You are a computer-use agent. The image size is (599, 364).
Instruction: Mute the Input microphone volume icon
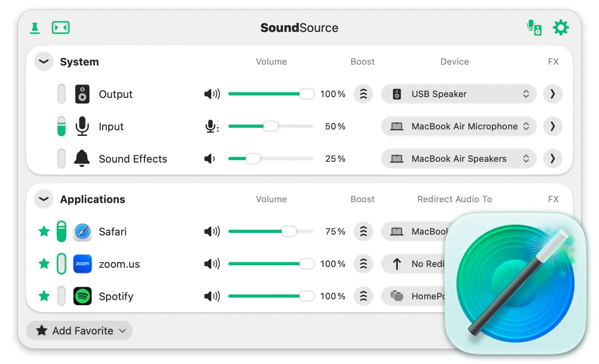pos(212,127)
